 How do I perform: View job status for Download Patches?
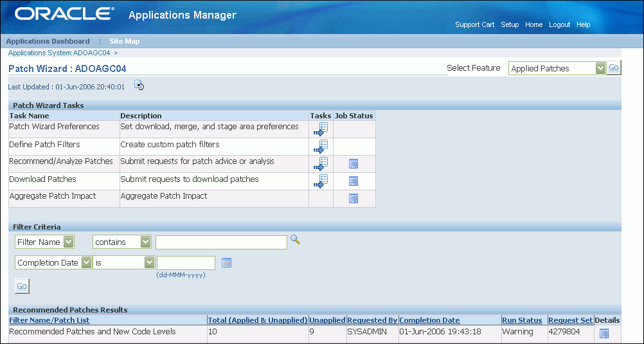353,181
